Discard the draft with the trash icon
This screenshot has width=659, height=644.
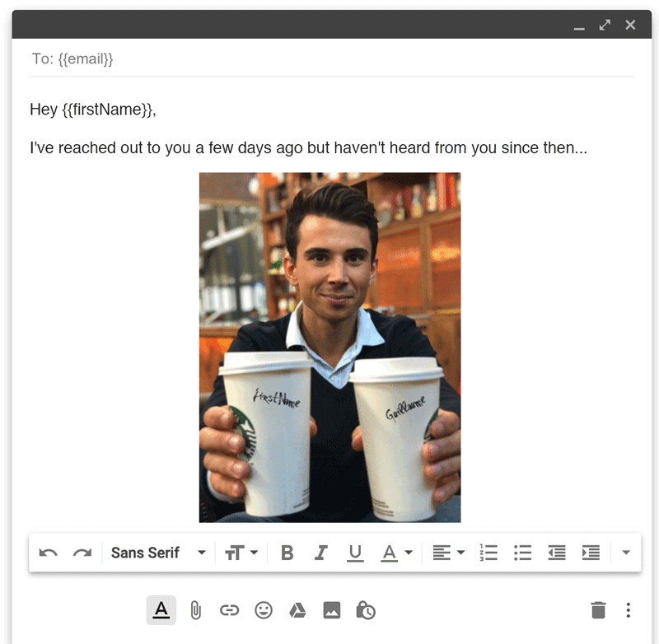point(600,609)
